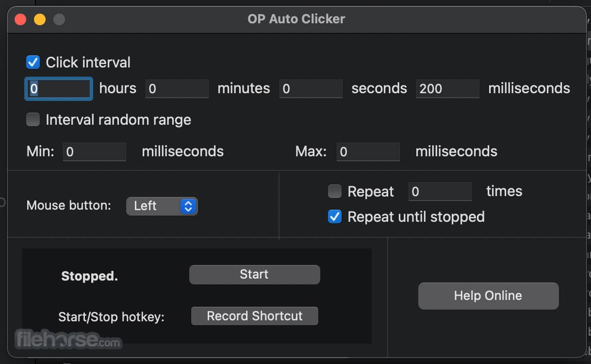Click the Start/Stop hotkey label

(111, 316)
